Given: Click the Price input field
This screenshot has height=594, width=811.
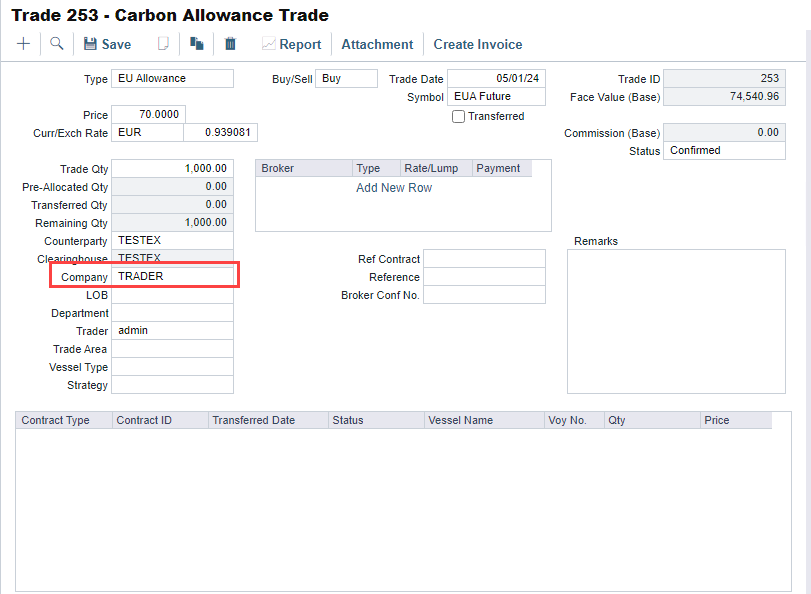Looking at the screenshot, I should (x=148, y=115).
